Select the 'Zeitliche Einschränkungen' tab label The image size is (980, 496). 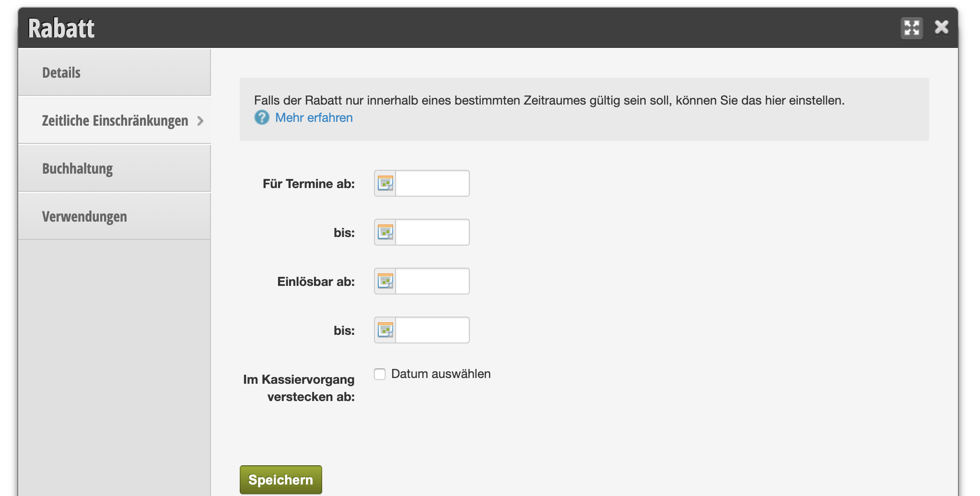tap(115, 120)
